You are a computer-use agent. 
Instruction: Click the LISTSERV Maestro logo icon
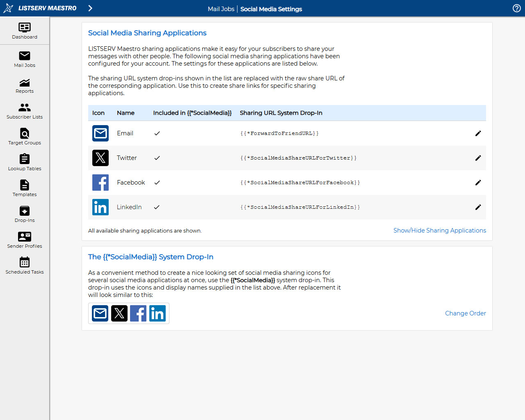[8, 8]
